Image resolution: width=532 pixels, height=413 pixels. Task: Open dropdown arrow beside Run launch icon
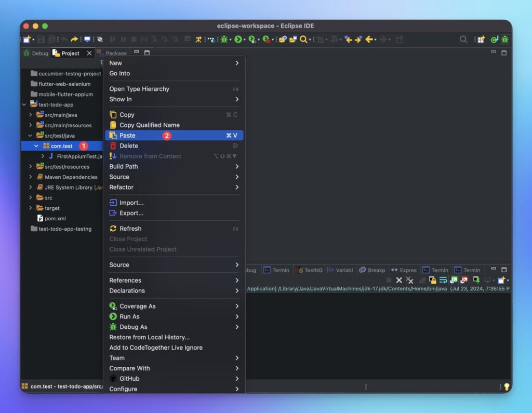point(245,39)
